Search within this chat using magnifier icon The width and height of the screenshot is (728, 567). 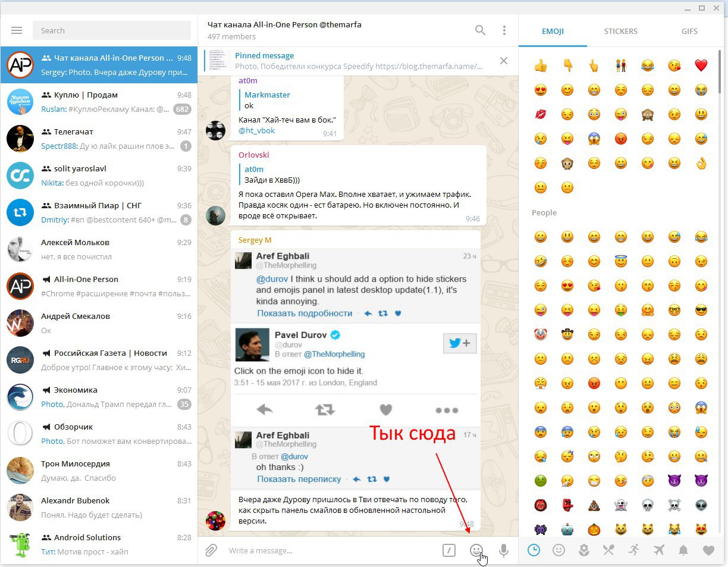(x=480, y=30)
